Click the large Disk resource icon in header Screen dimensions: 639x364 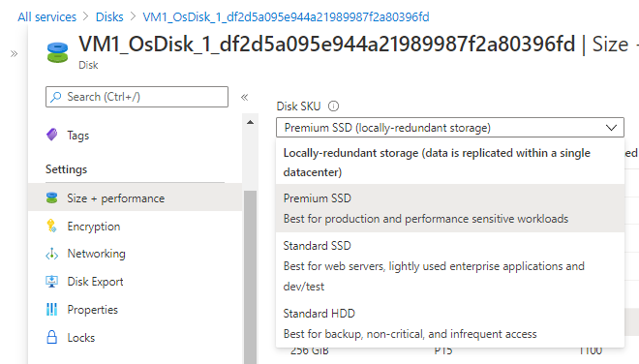pyautogui.click(x=57, y=52)
